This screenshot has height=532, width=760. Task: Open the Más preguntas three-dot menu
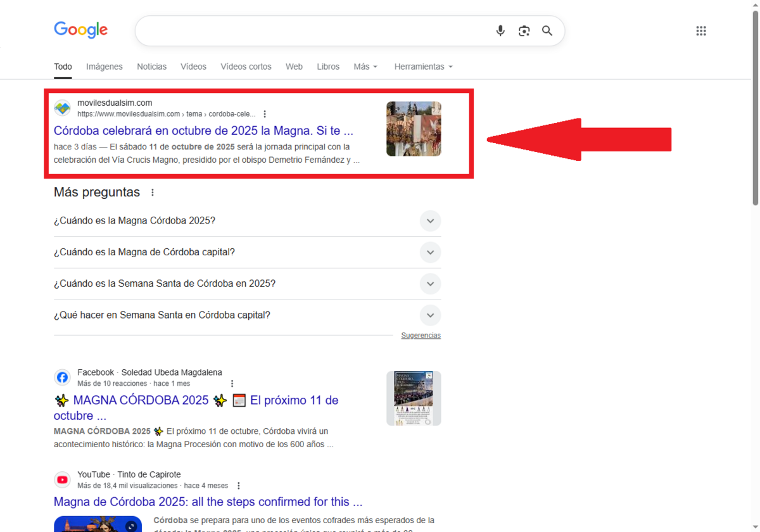pos(152,193)
